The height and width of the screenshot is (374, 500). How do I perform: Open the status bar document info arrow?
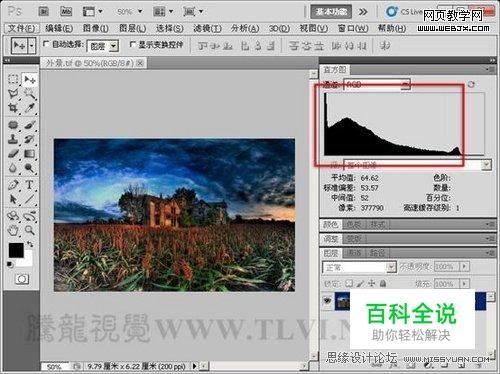pos(195,366)
